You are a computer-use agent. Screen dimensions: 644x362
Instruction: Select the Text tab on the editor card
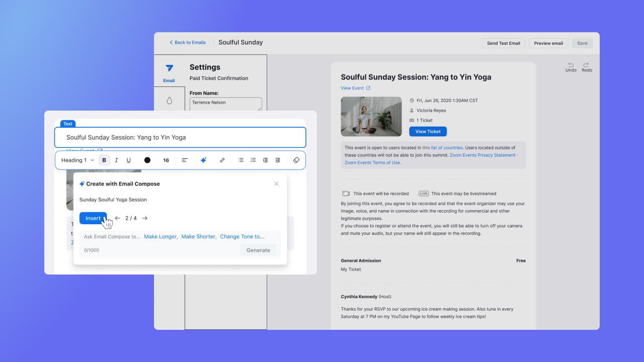pyautogui.click(x=68, y=124)
